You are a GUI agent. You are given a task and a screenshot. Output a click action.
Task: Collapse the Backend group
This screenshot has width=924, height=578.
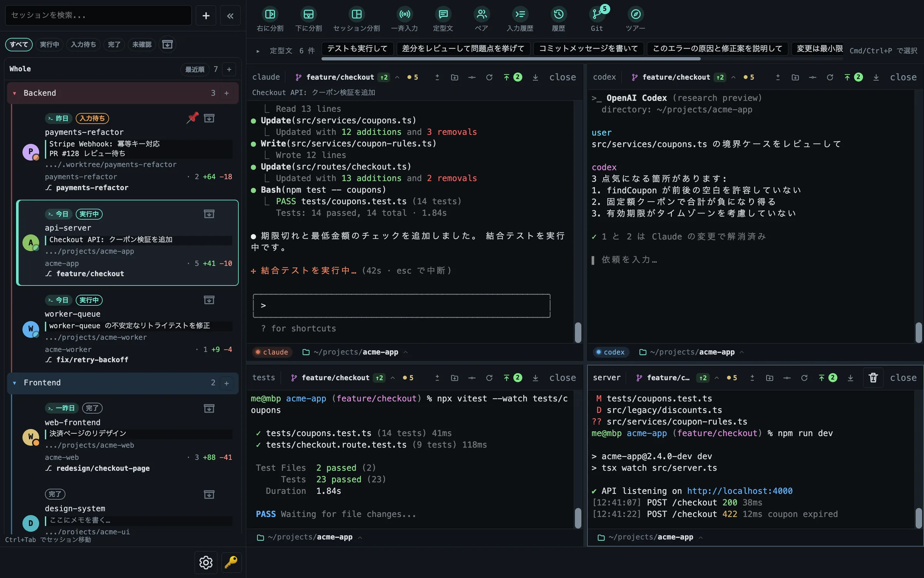15,93
